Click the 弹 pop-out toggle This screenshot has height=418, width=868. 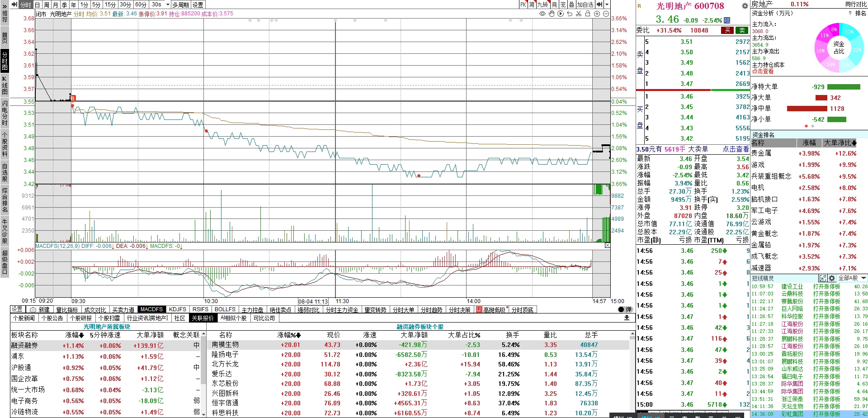click(625, 309)
